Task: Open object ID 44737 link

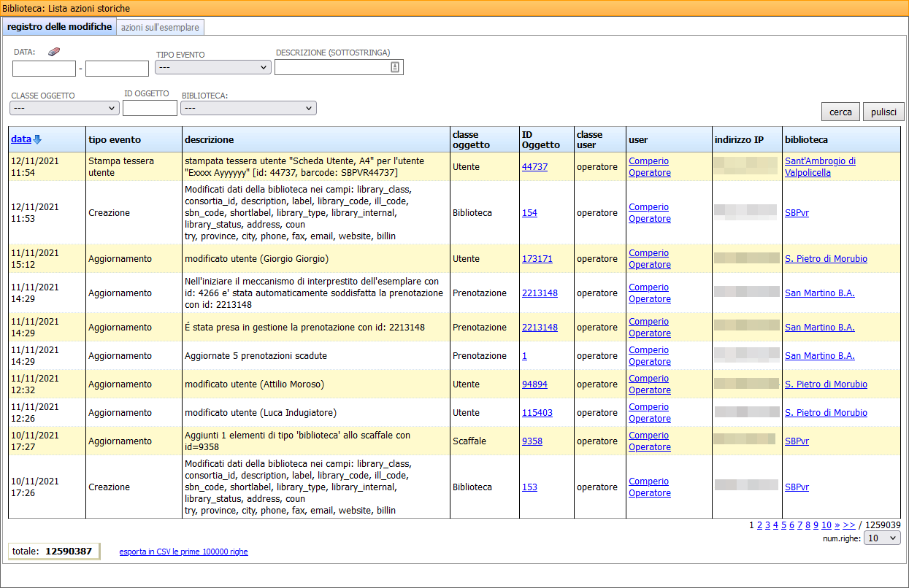Action: click(534, 167)
